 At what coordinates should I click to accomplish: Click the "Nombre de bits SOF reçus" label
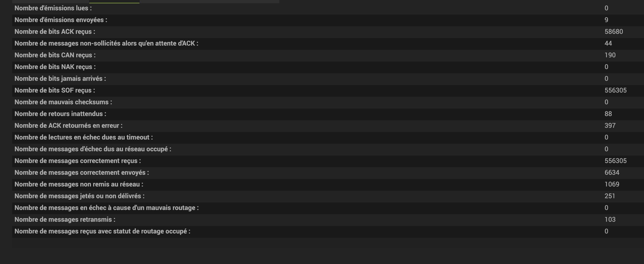click(55, 90)
